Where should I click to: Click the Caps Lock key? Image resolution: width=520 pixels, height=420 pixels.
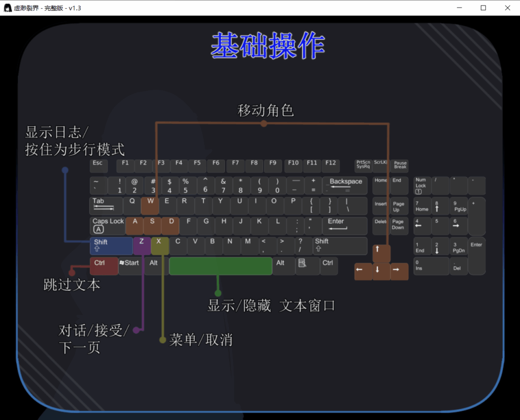(108, 226)
